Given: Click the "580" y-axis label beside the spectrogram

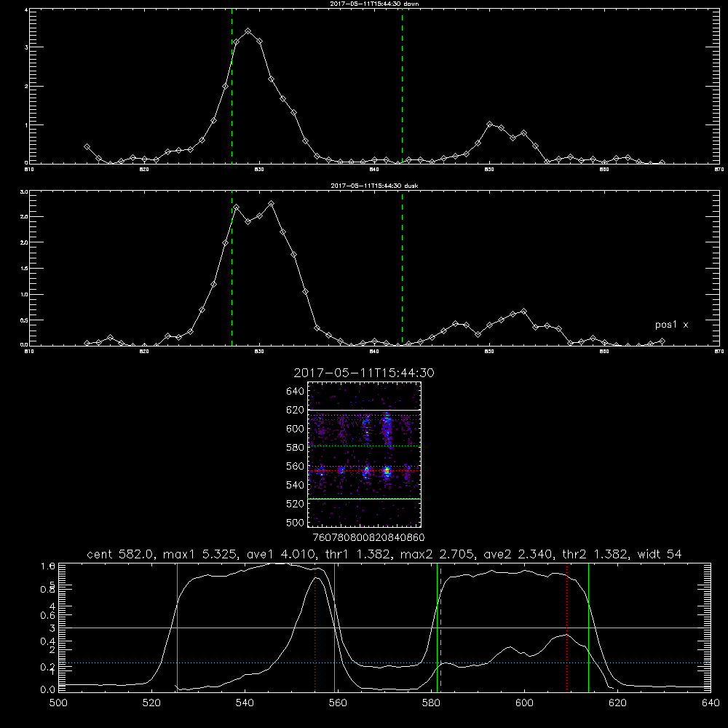Looking at the screenshot, I should (x=296, y=448).
